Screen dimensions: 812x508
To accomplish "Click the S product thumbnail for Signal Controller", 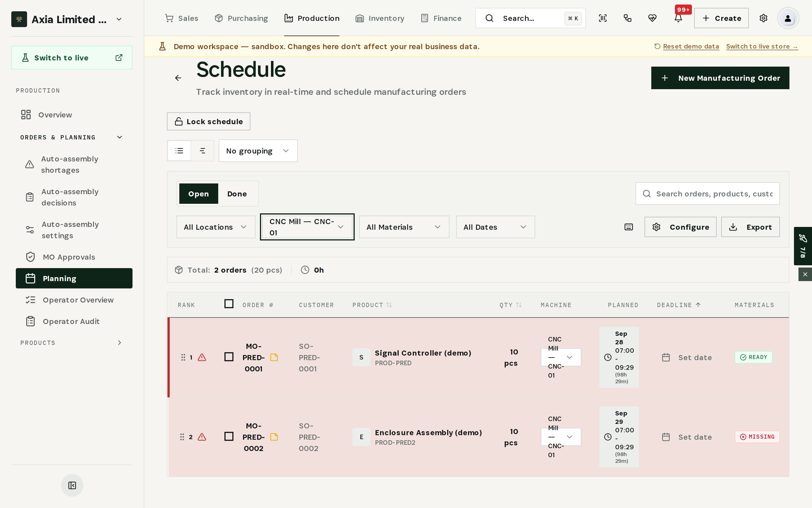I will point(361,358).
